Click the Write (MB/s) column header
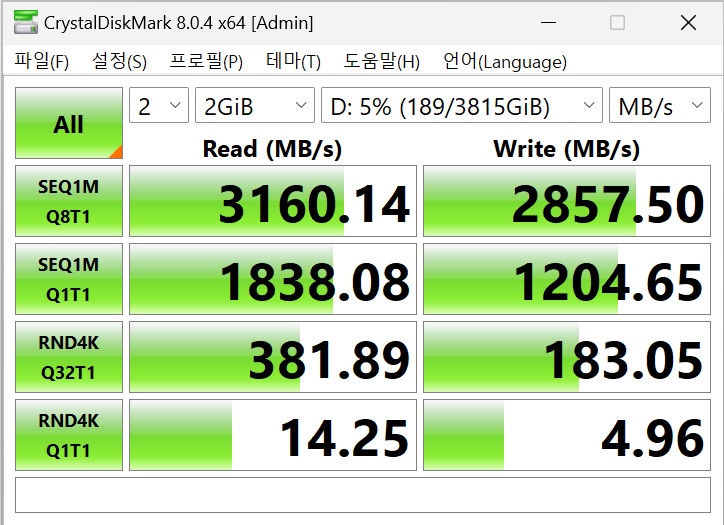 (567, 149)
